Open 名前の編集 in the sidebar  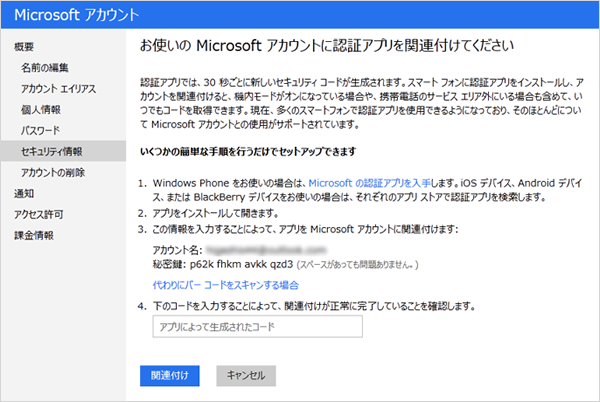click(44, 68)
